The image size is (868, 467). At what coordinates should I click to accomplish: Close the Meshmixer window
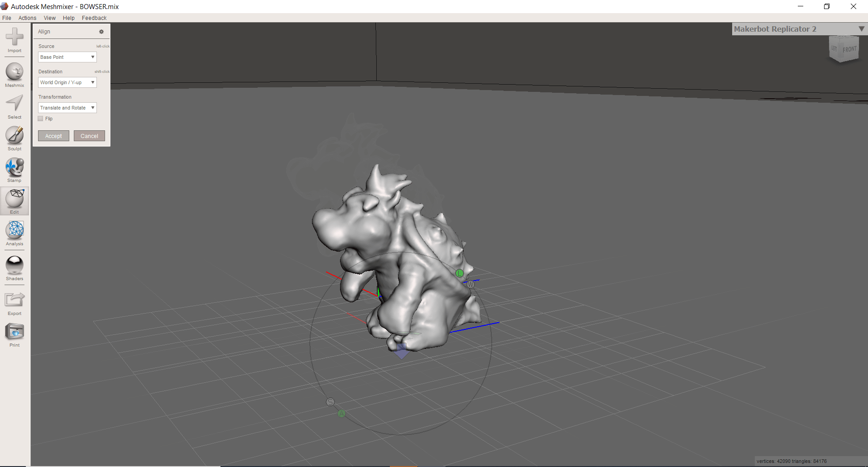pyautogui.click(x=854, y=6)
